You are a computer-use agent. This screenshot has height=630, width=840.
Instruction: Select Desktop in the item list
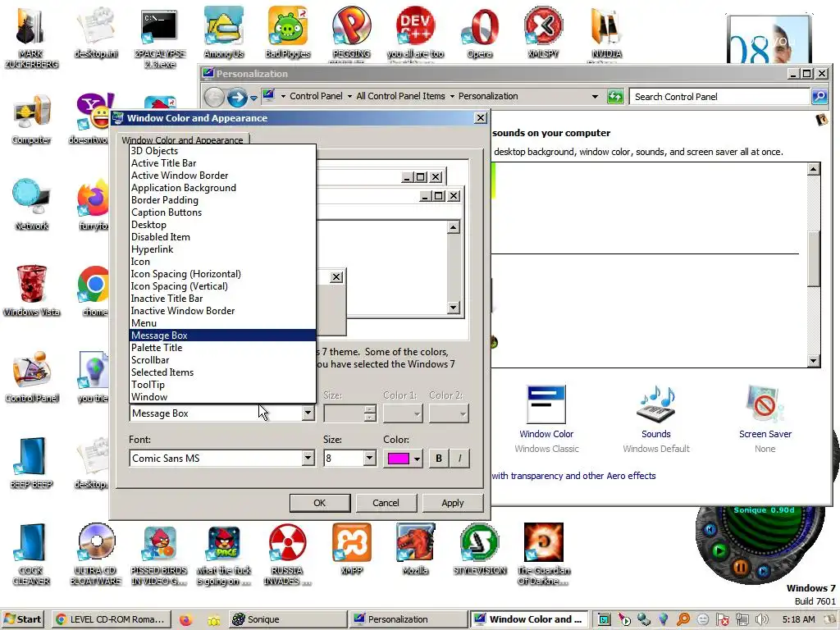[223, 225]
